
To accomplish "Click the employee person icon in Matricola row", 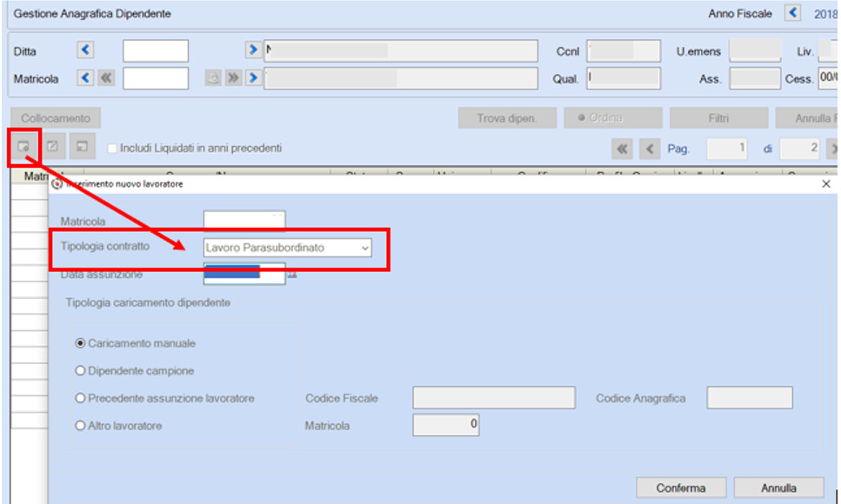I will pyautogui.click(x=213, y=78).
